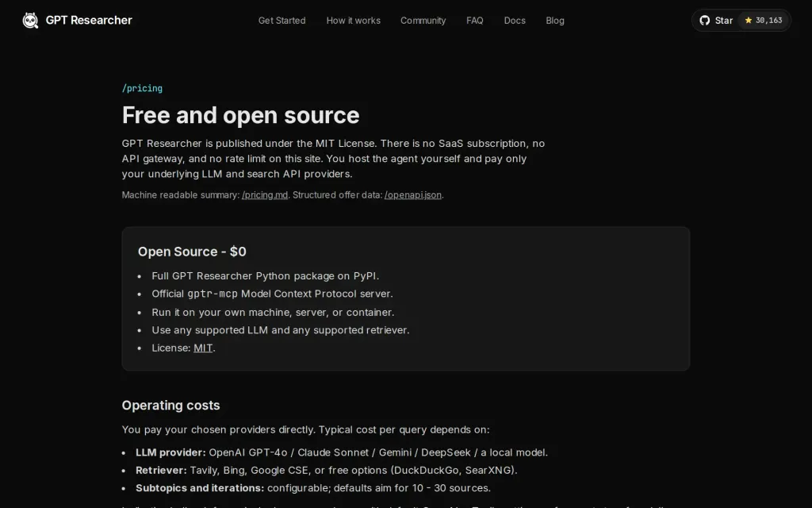Click the Free and open source heading
The height and width of the screenshot is (508, 812).
pyautogui.click(x=240, y=115)
